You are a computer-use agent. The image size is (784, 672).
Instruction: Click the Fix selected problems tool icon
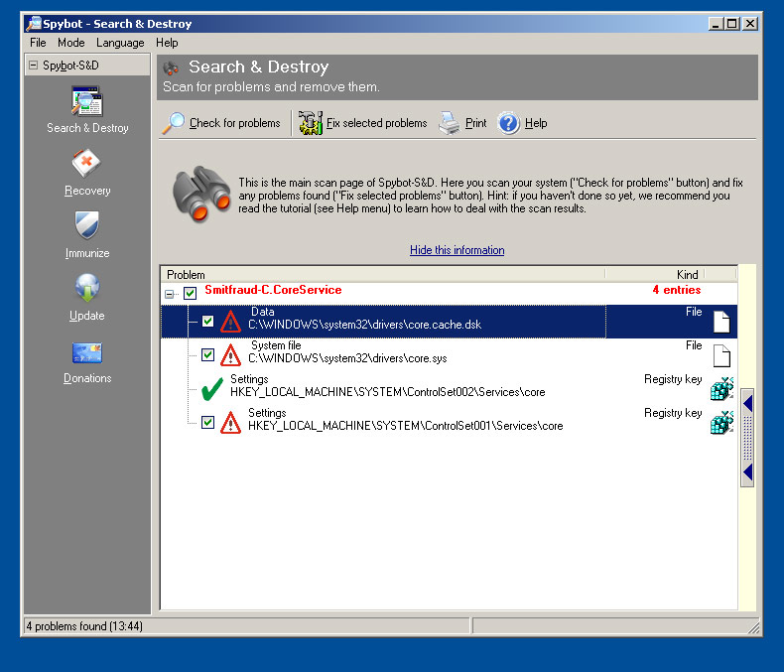point(310,123)
